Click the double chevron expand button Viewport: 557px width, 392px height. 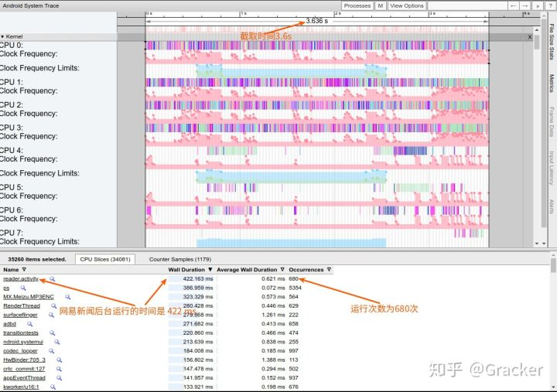tap(538, 6)
